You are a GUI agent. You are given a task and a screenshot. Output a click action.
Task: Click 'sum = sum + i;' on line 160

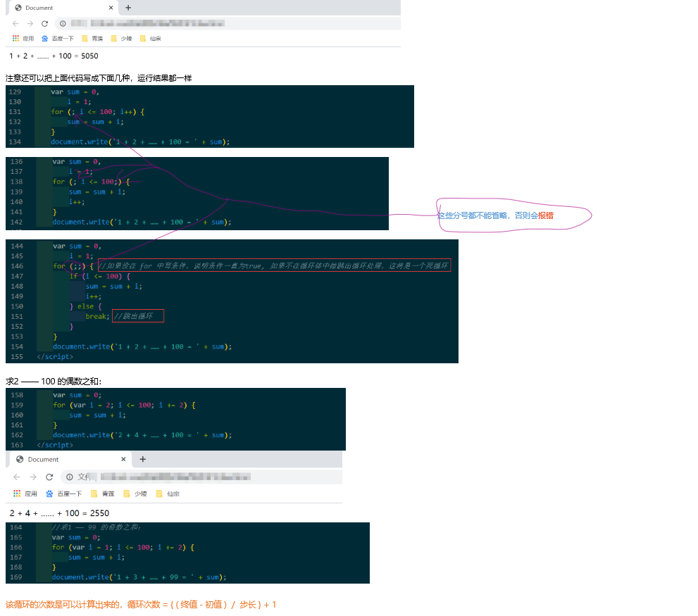97,415
